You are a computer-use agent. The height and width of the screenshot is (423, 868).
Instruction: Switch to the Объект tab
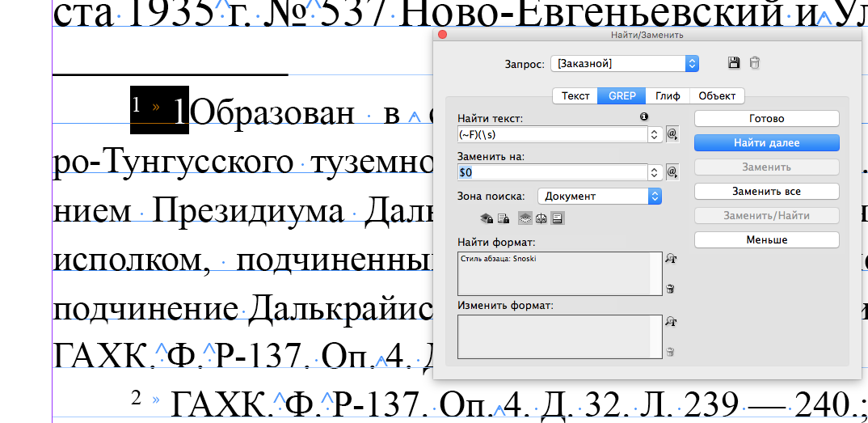pyautogui.click(x=717, y=95)
